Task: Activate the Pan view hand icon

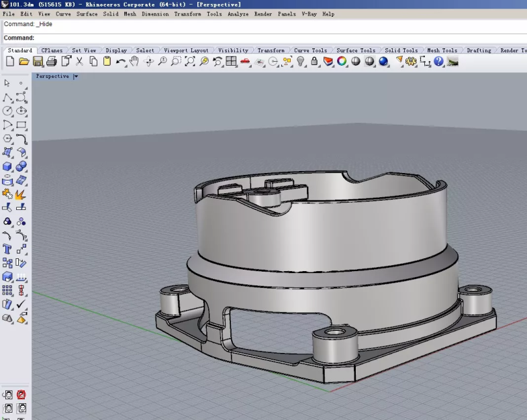Action: coord(134,62)
